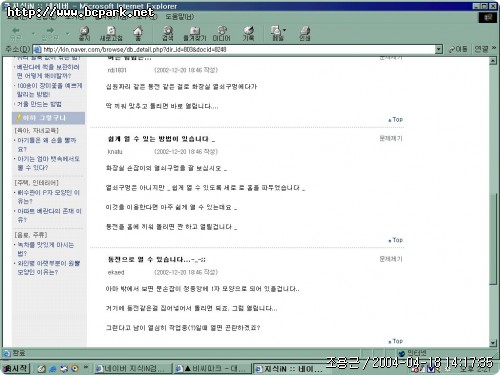Click the address bar URL field
The height and width of the screenshot is (375, 500).
point(238,49)
